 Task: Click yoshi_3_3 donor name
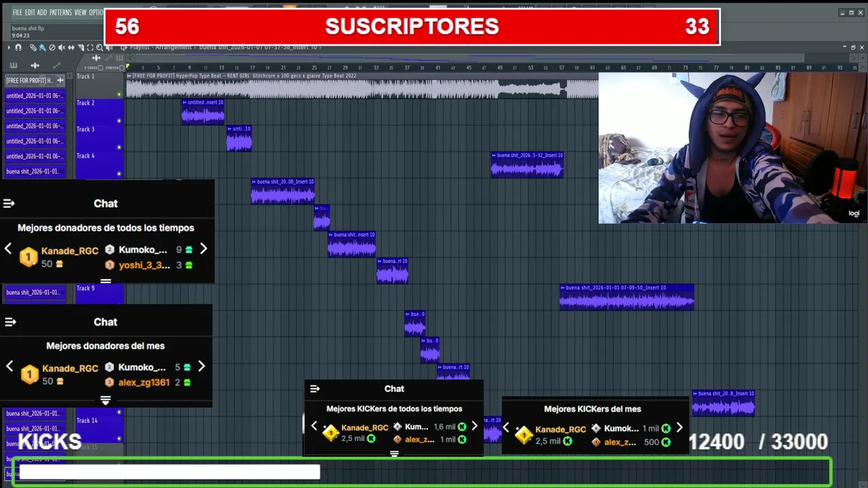pos(144,265)
